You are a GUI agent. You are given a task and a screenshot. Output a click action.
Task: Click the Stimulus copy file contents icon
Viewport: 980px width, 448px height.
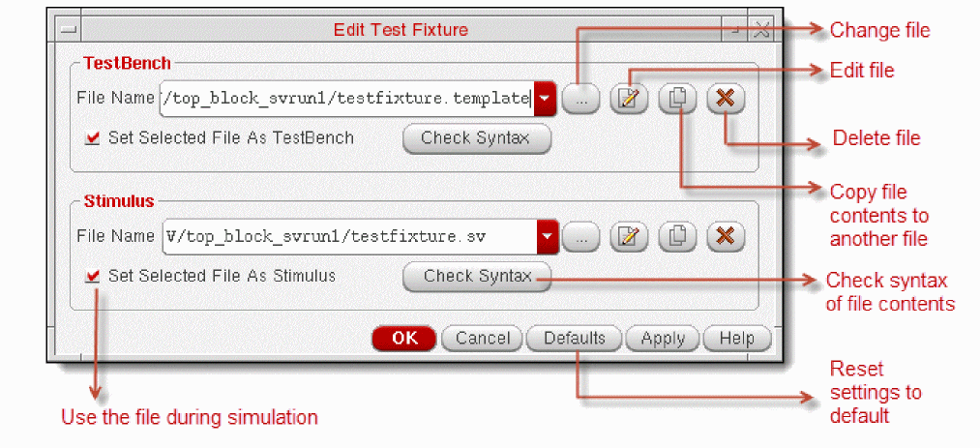click(677, 235)
